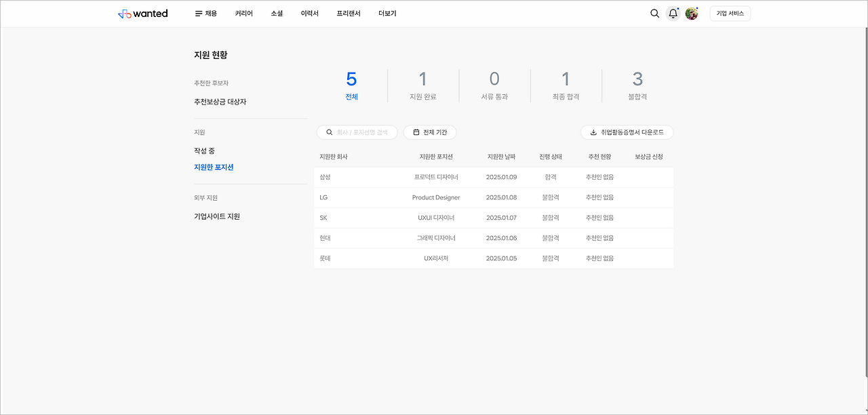Click the calendar icon in 전체 기간

pyautogui.click(x=416, y=132)
